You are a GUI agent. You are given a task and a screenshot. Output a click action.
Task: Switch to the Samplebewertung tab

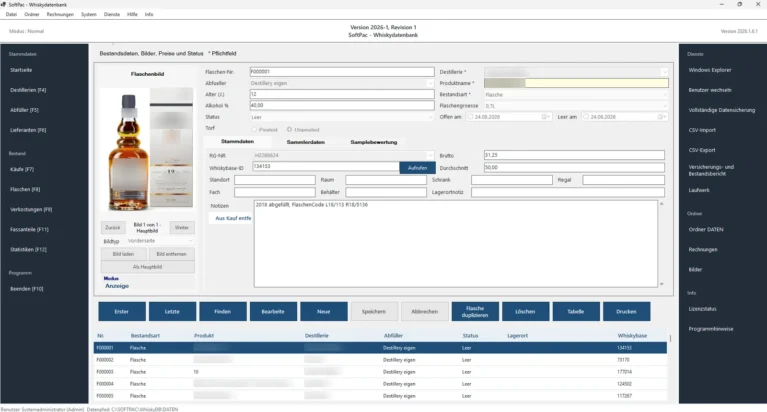[x=374, y=142]
